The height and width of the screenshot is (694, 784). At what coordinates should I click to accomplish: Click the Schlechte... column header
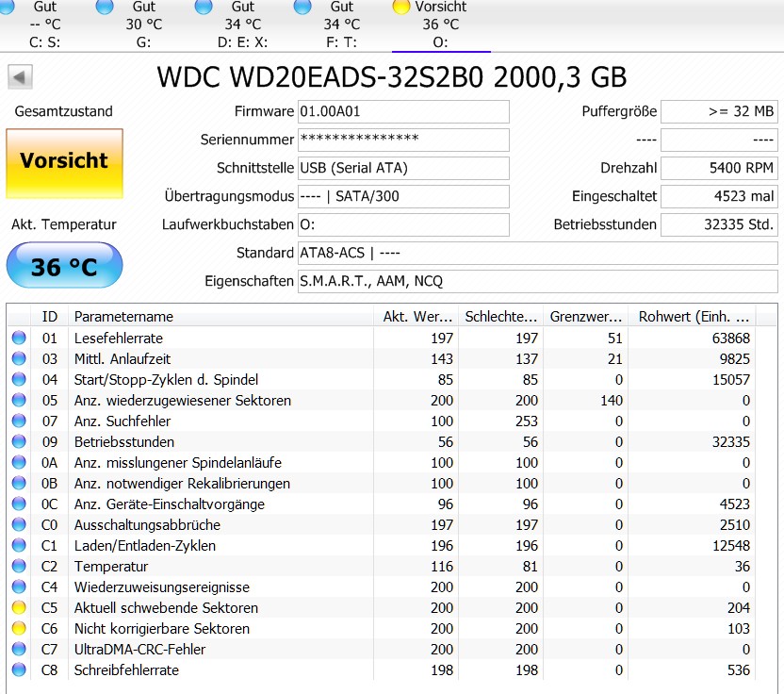501,317
